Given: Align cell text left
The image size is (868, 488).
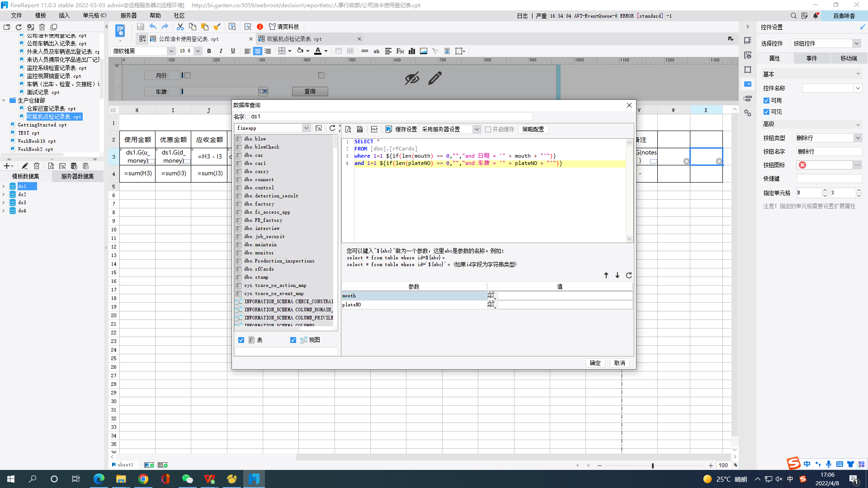Looking at the screenshot, I should tap(248, 51).
